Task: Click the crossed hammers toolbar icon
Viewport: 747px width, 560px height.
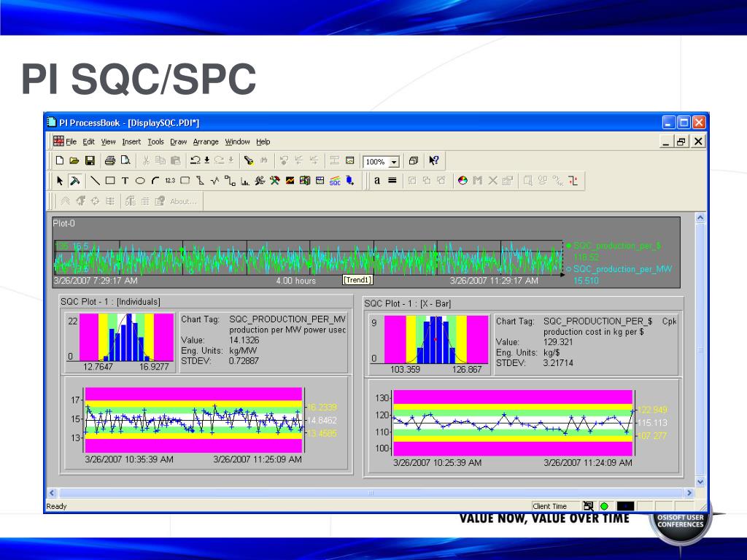Action: tap(275, 181)
